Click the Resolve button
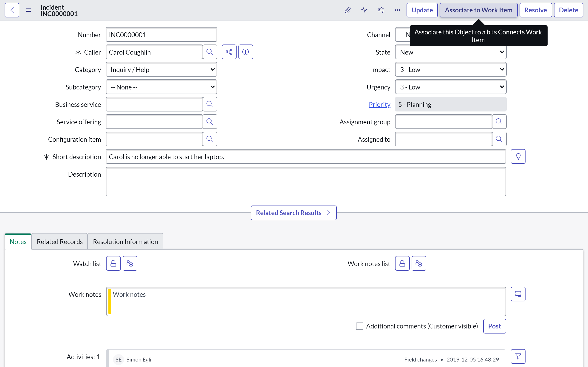Image resolution: width=588 pixels, height=367 pixels. [535, 10]
